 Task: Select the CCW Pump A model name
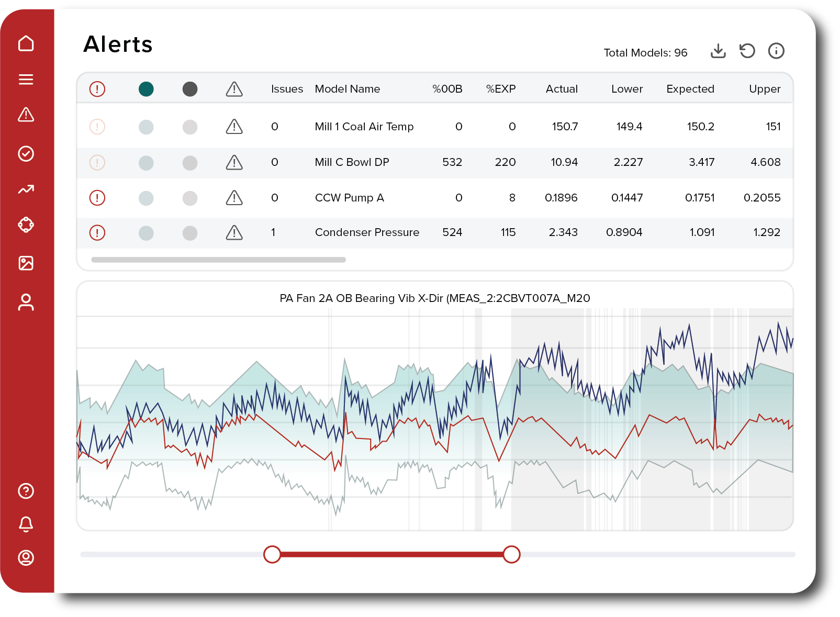tap(350, 198)
